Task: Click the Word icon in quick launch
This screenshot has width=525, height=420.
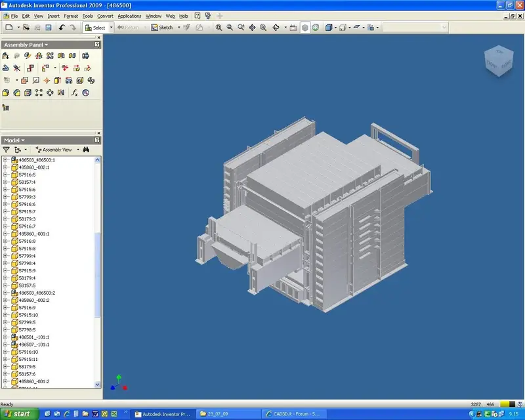Action: (94, 414)
